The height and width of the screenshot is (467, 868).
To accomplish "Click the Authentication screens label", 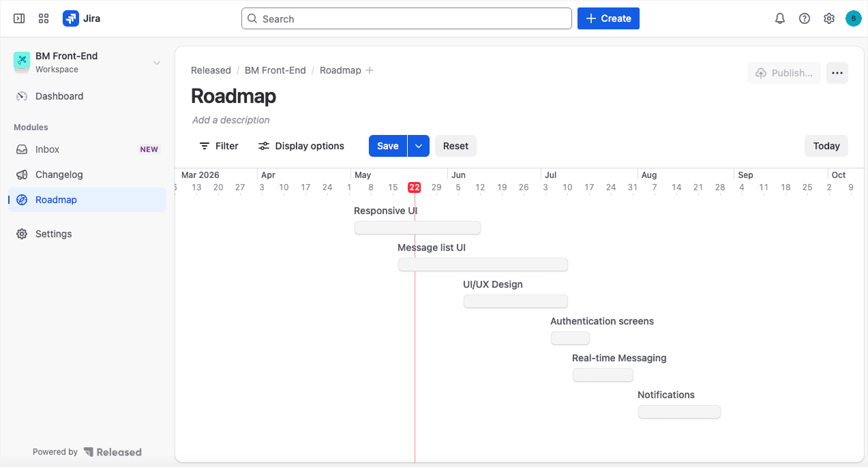I will coord(602,321).
